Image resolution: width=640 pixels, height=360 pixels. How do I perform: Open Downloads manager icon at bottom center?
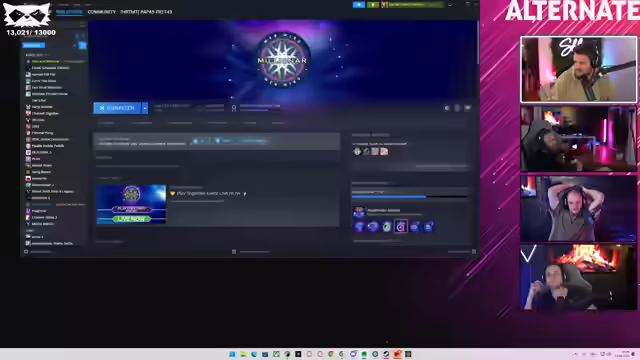[234, 252]
